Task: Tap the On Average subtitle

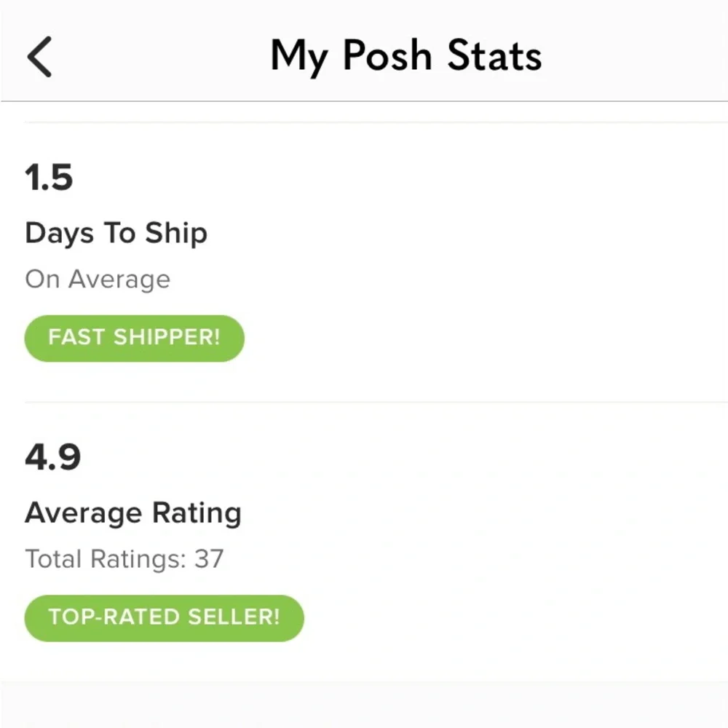Action: (x=98, y=280)
